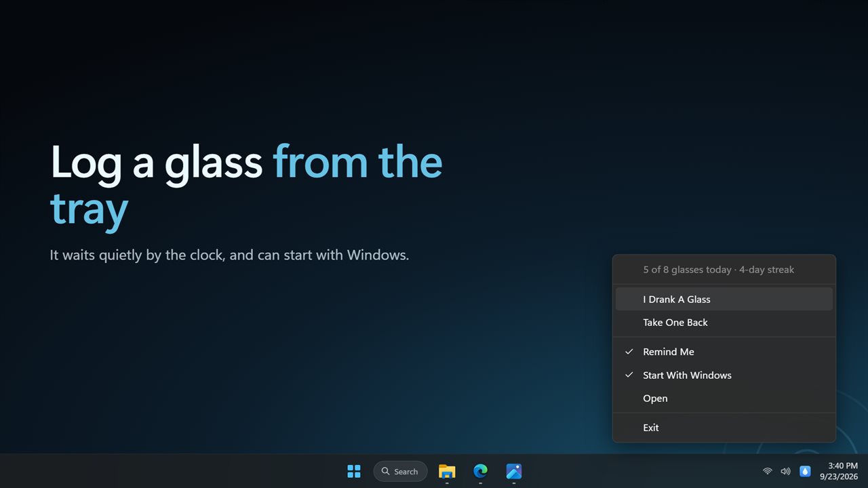Click the speaker volume icon
The image size is (868, 488).
[785, 471]
